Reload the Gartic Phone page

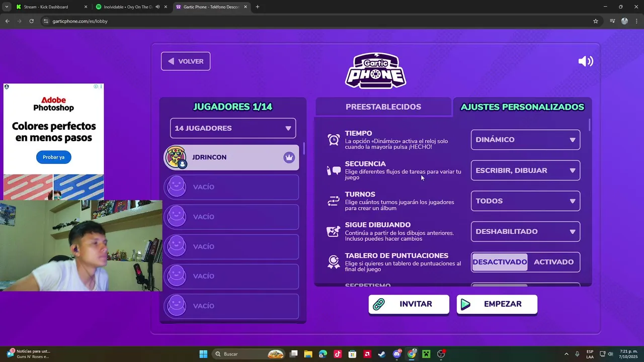click(x=31, y=21)
